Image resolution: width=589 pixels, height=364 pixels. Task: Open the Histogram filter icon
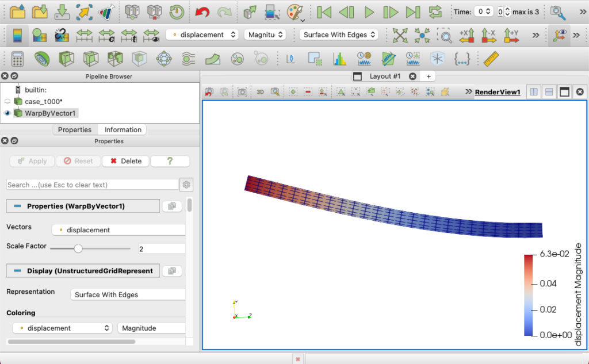[x=339, y=59]
